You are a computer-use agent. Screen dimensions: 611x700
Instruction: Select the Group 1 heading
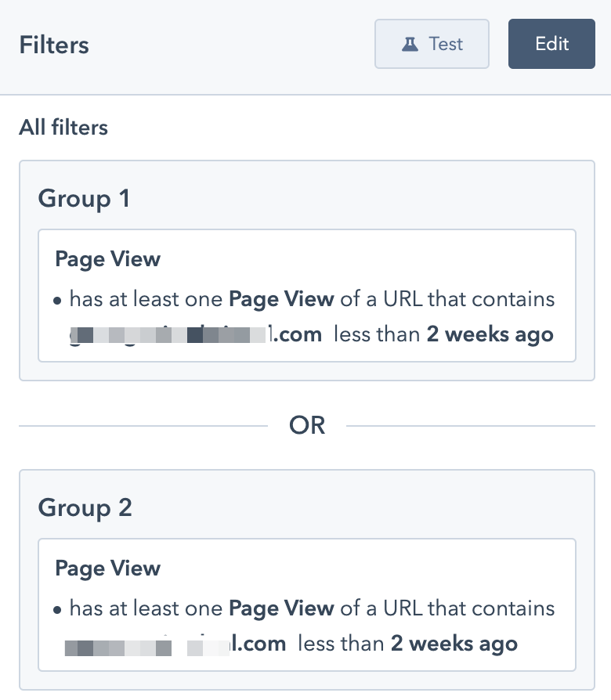coord(84,198)
